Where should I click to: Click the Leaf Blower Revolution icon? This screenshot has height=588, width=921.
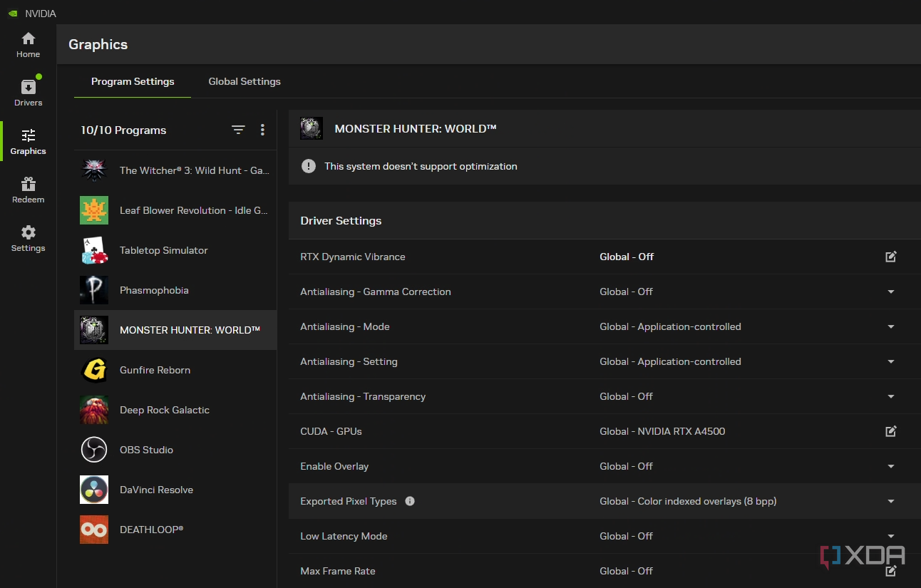pos(94,210)
